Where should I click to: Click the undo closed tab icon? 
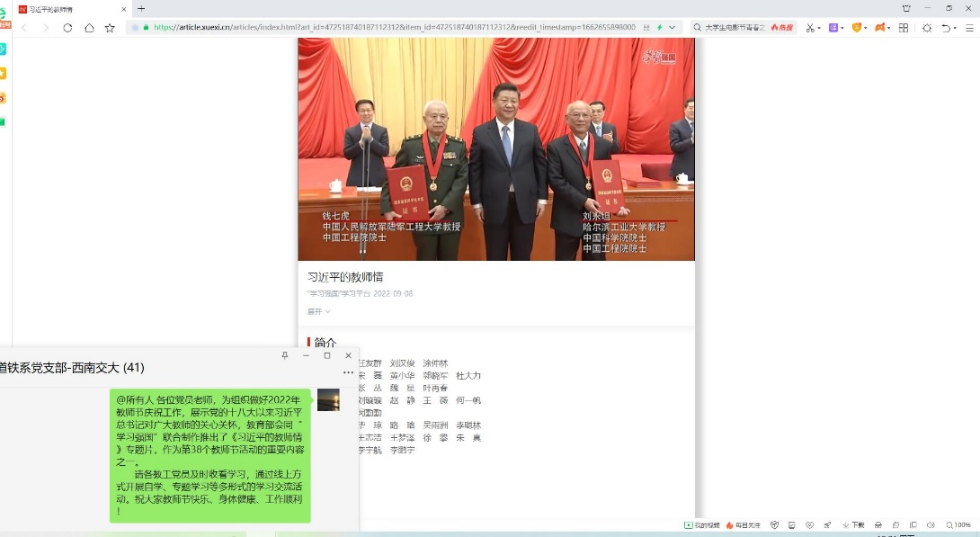pos(945,28)
